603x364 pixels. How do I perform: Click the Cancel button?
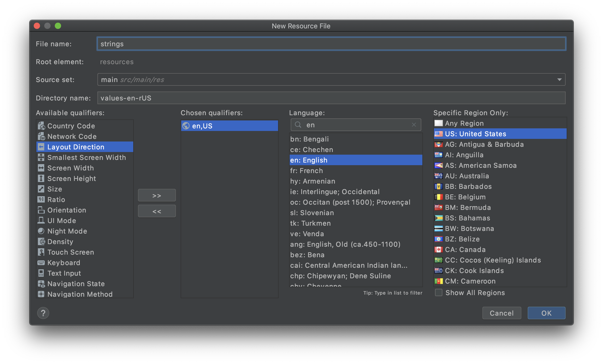click(501, 313)
